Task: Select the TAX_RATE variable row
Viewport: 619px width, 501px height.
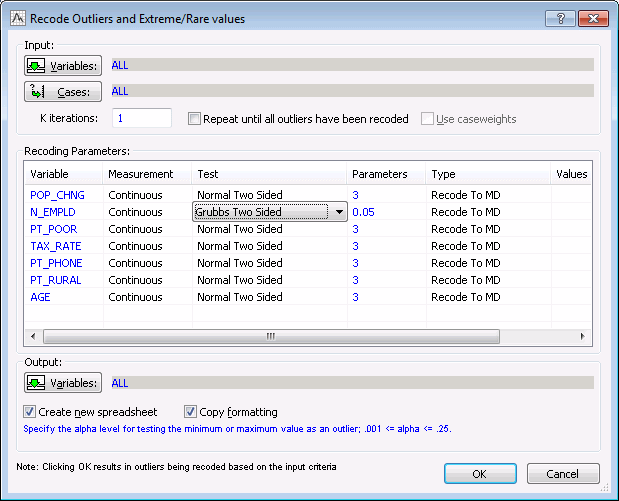Action: 56,246
